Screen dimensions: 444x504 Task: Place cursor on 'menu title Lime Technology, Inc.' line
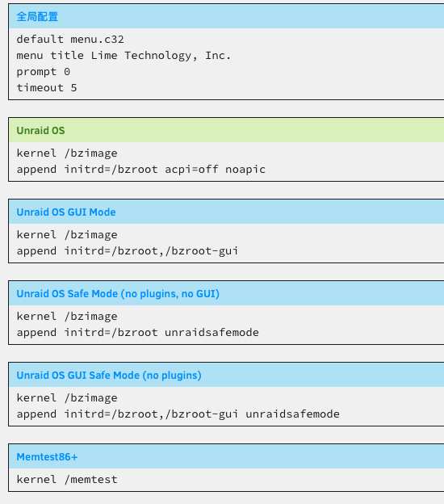(124, 55)
